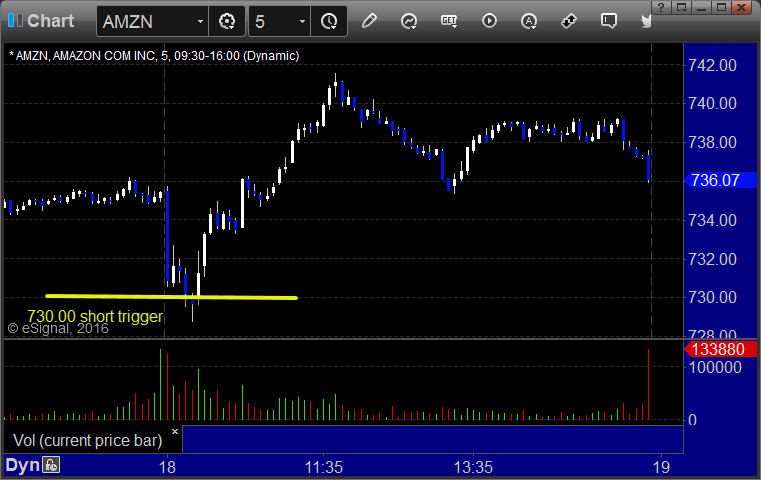Click the Dyn scaling mode label
Viewport: 761px width, 480px height.
pyautogui.click(x=22, y=465)
